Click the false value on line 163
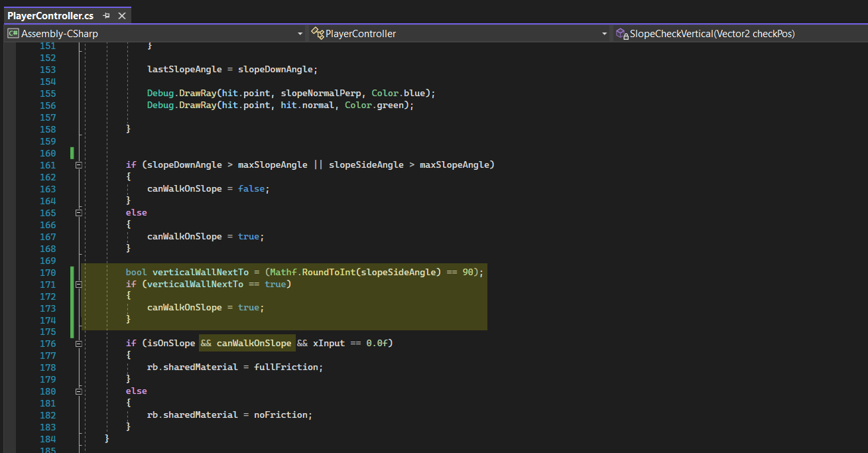The image size is (868, 453). click(x=251, y=188)
